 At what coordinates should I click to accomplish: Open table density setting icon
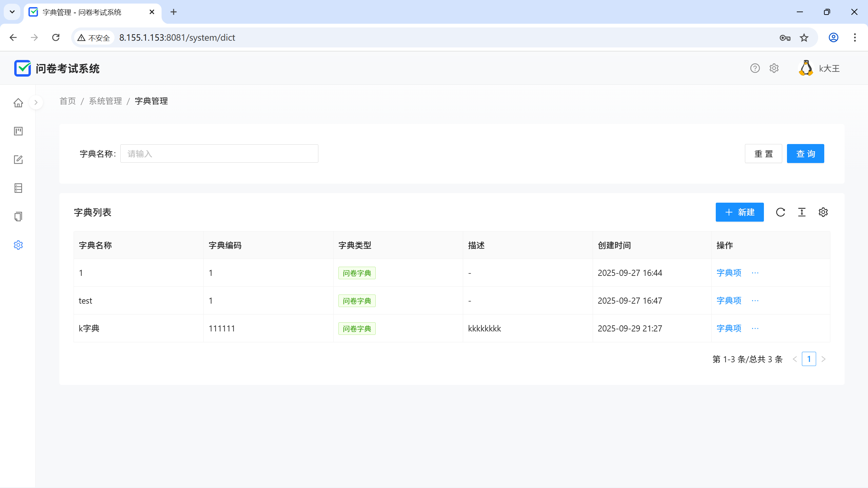(x=802, y=212)
